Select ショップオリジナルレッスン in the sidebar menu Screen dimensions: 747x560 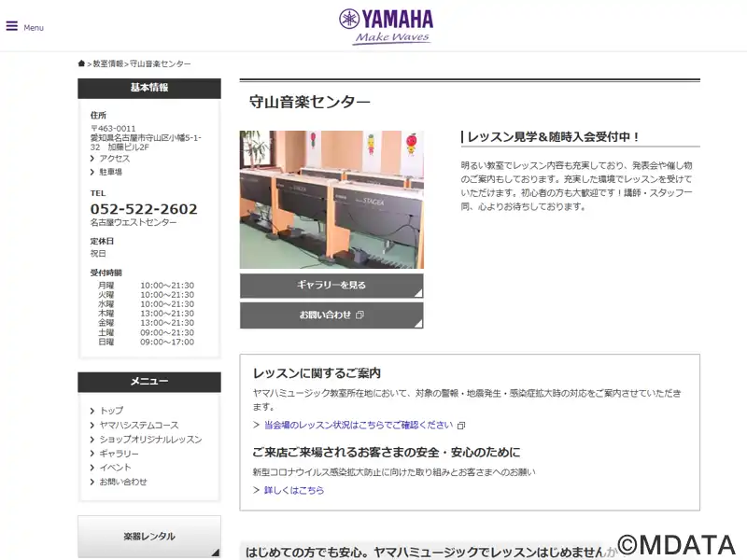click(150, 439)
